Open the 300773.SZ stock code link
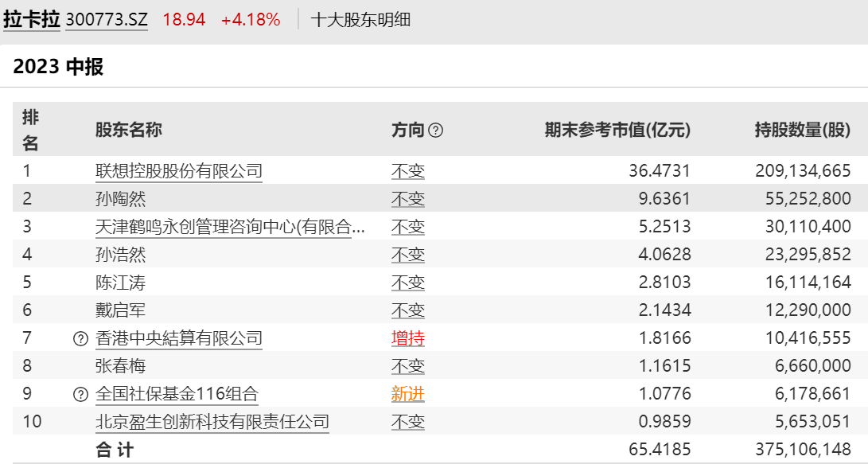Image resolution: width=868 pixels, height=468 pixels. point(107,20)
